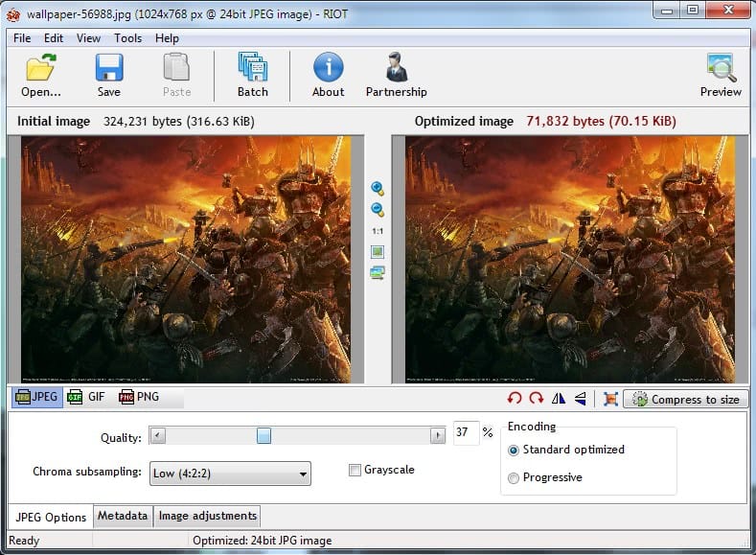Screen dimensions: 756x555
Task: Zoom out of the image panes
Action: pos(378,210)
